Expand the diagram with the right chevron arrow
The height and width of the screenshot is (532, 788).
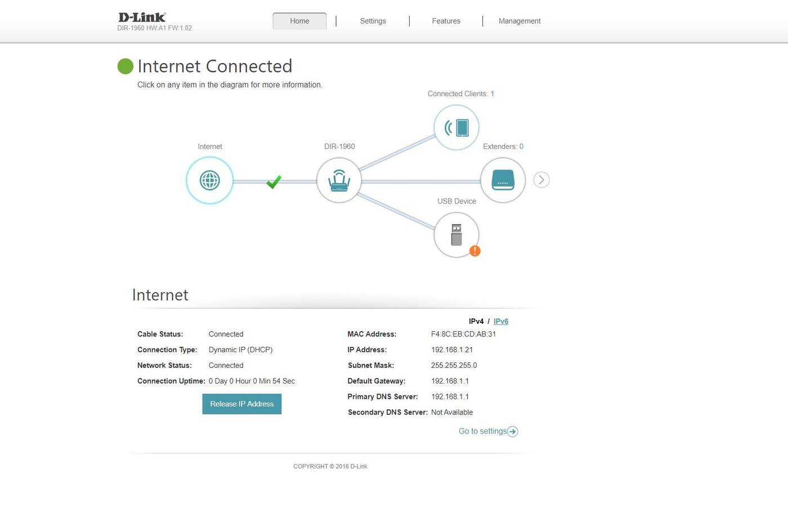click(x=541, y=179)
